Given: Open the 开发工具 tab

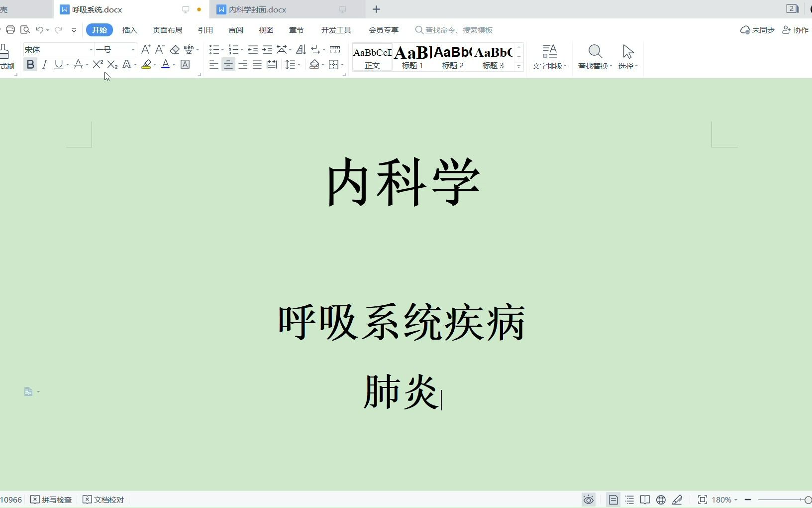Looking at the screenshot, I should pyautogui.click(x=336, y=30).
